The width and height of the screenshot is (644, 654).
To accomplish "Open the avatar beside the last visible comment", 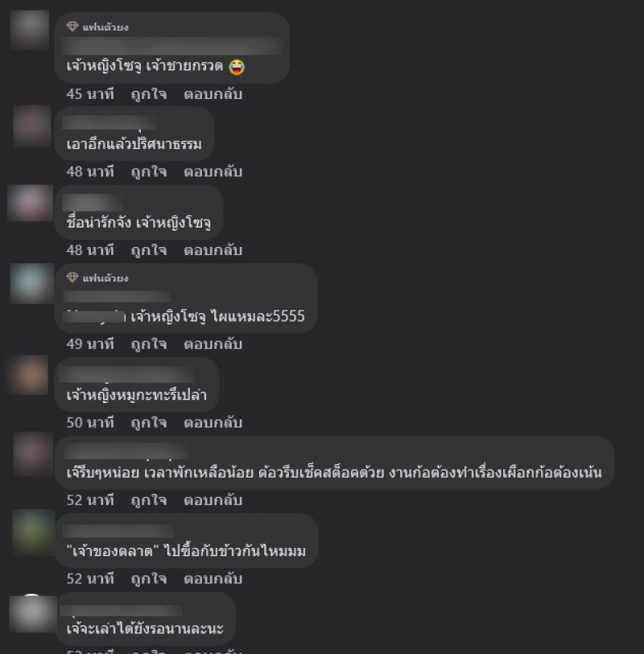I will [33, 613].
